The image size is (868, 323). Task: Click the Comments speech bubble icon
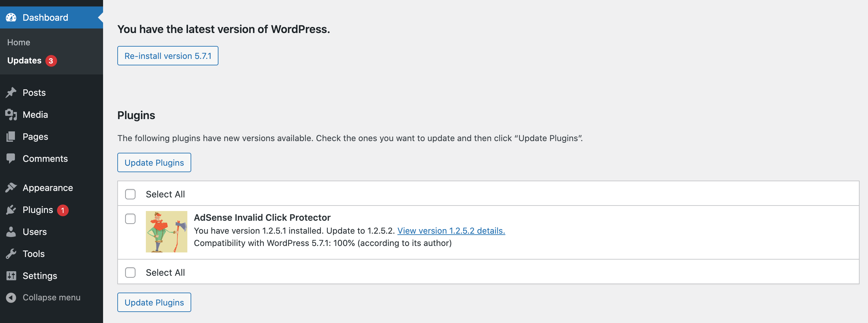tap(11, 159)
